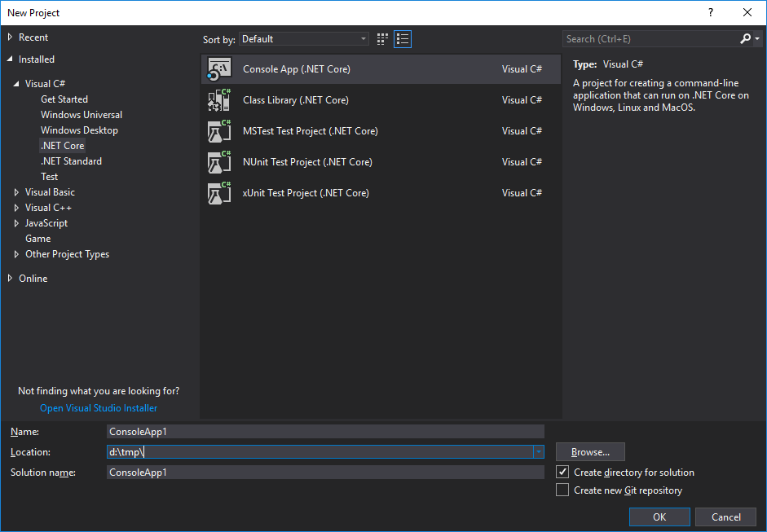Select the Test category
The width and height of the screenshot is (767, 532).
pyautogui.click(x=49, y=177)
